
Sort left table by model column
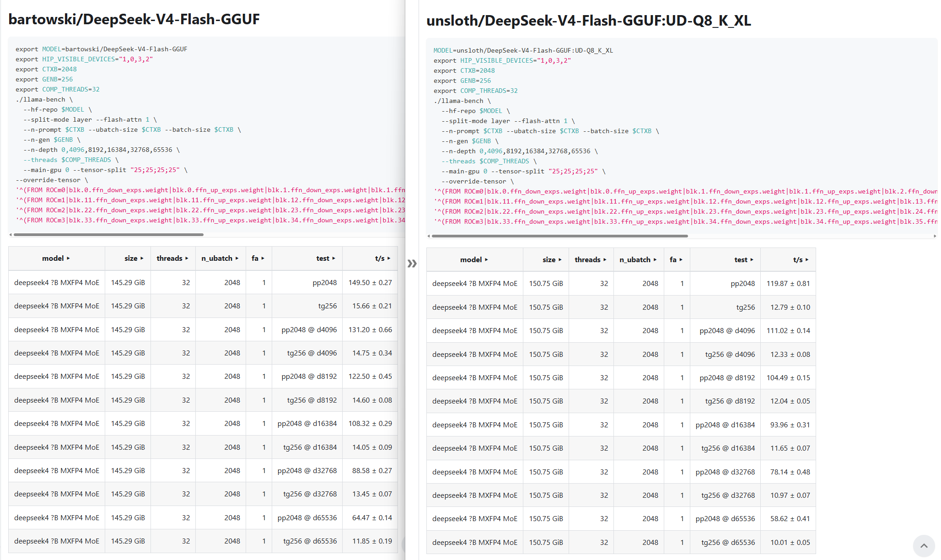pyautogui.click(x=56, y=258)
